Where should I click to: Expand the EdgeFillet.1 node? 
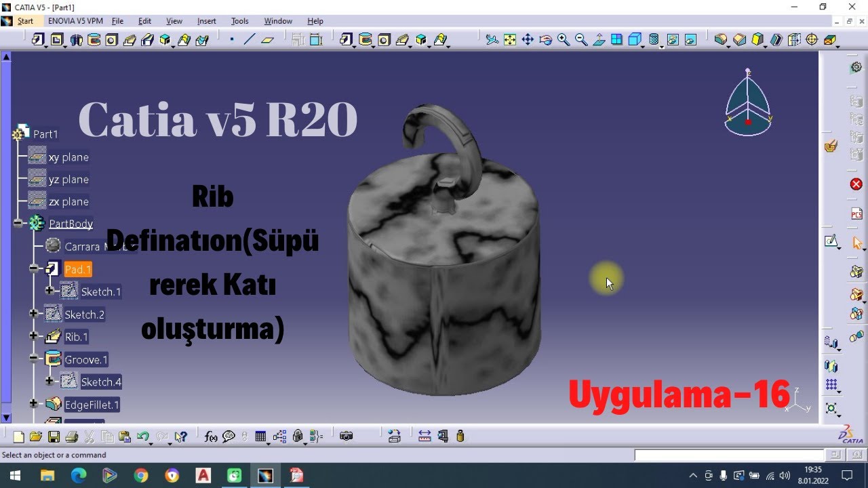[34, 404]
